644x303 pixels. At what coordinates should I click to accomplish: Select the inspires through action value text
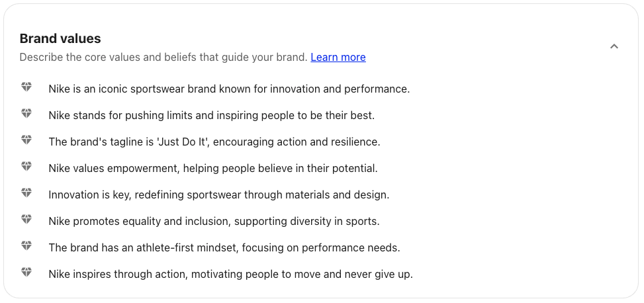[x=231, y=275]
